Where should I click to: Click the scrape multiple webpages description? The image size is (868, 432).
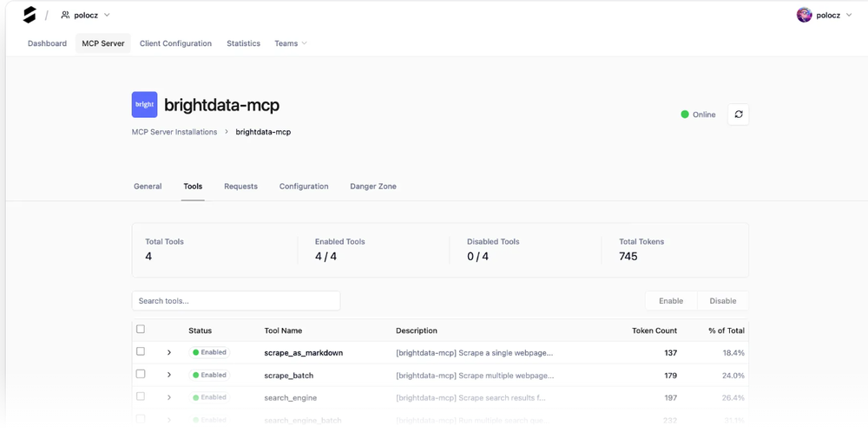(x=475, y=376)
